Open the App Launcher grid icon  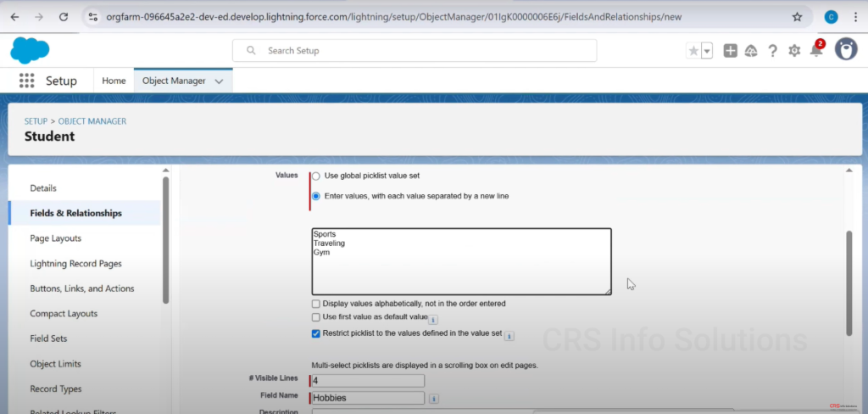[26, 81]
